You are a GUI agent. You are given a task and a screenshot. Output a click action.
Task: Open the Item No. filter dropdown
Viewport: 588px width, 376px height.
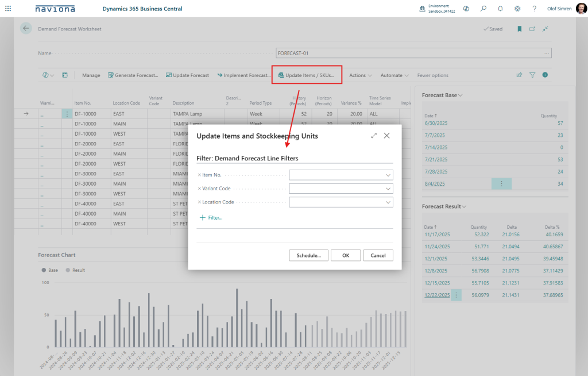388,175
